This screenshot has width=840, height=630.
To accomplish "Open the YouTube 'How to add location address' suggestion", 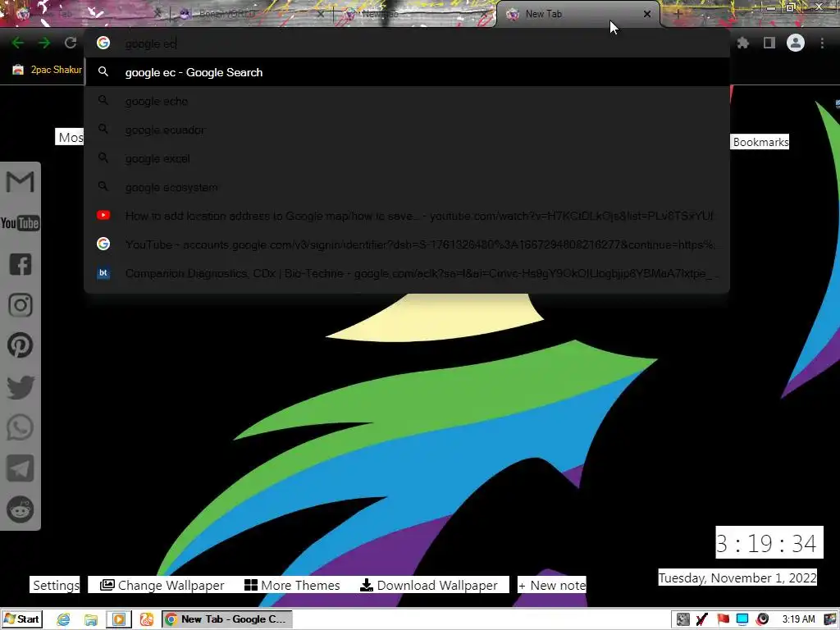I will coord(407,216).
